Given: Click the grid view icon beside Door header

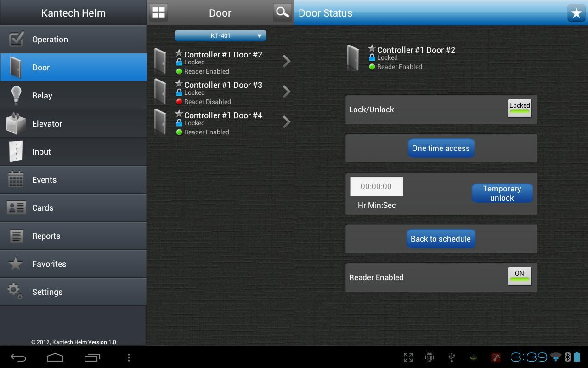Looking at the screenshot, I should [x=158, y=12].
